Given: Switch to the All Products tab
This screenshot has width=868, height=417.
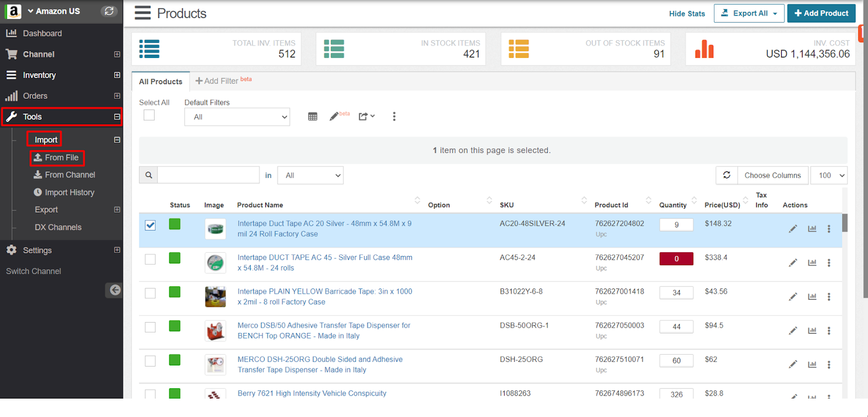Looking at the screenshot, I should pos(161,81).
